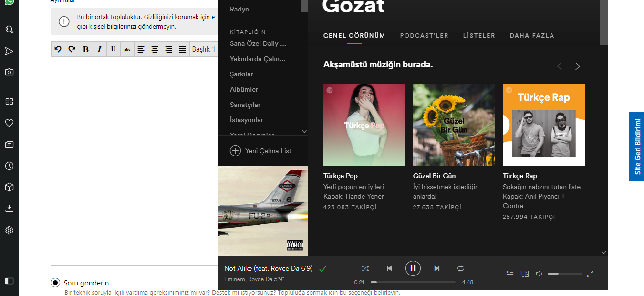Open the Türkçe Rap playlist cover
Viewport: 644px width, 296px height.
pyautogui.click(x=544, y=125)
